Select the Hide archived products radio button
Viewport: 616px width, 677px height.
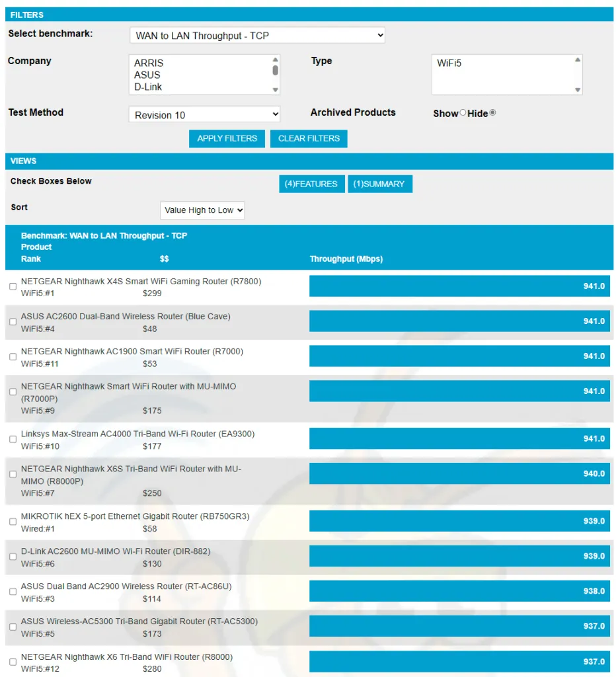492,113
